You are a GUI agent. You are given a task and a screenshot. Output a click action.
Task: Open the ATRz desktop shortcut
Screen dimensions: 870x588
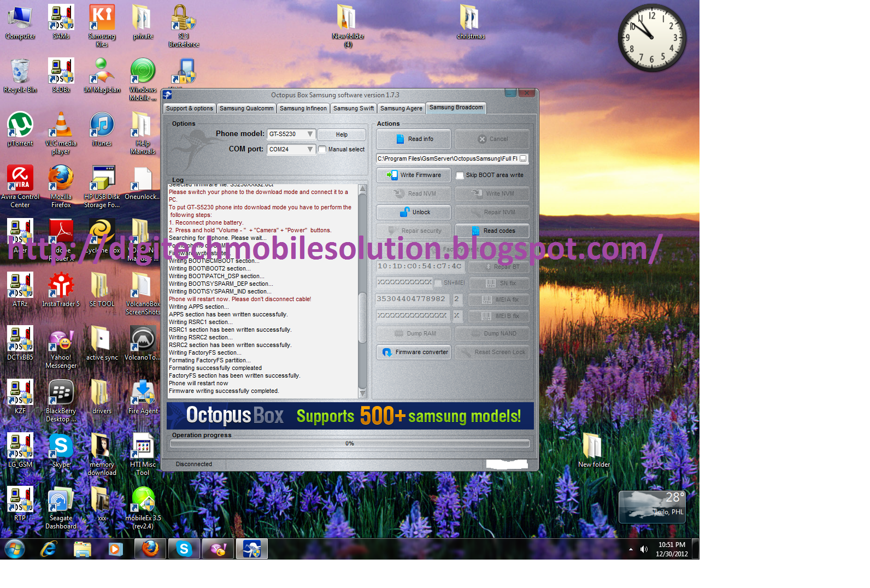[x=20, y=290]
